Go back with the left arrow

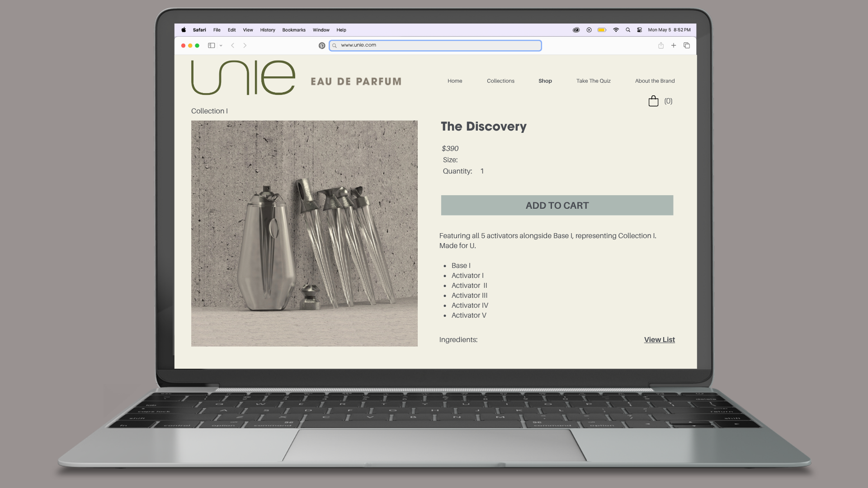(233, 45)
